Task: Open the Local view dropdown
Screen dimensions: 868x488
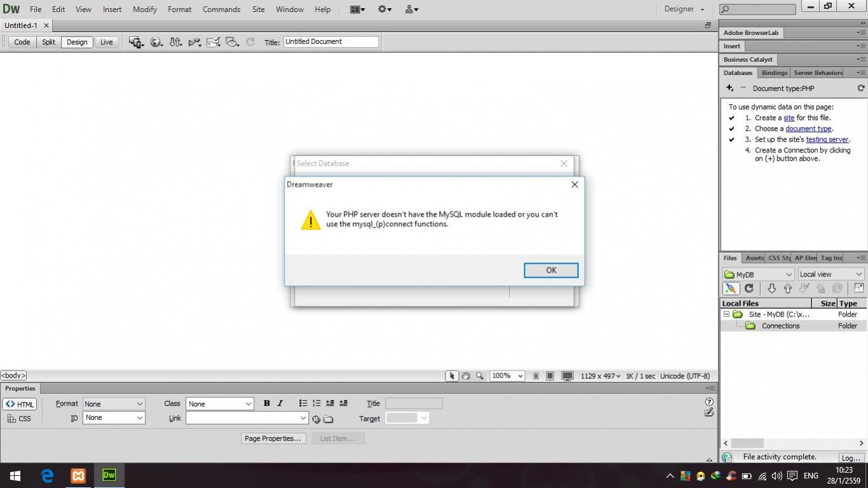Action: (x=831, y=274)
